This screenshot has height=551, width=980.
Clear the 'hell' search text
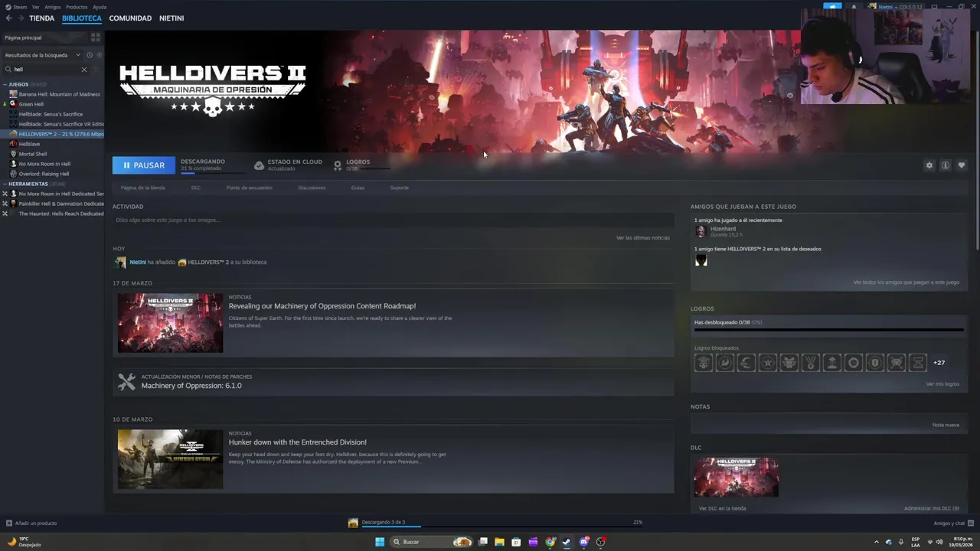coord(84,70)
